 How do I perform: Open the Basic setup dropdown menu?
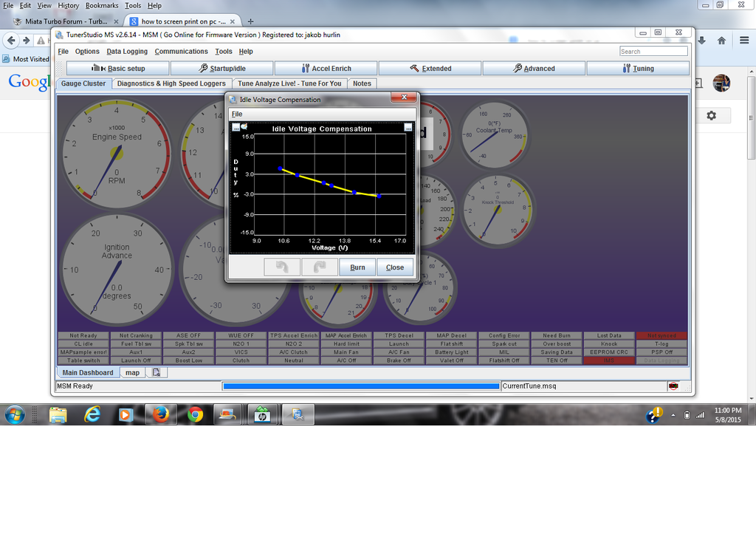tap(117, 68)
